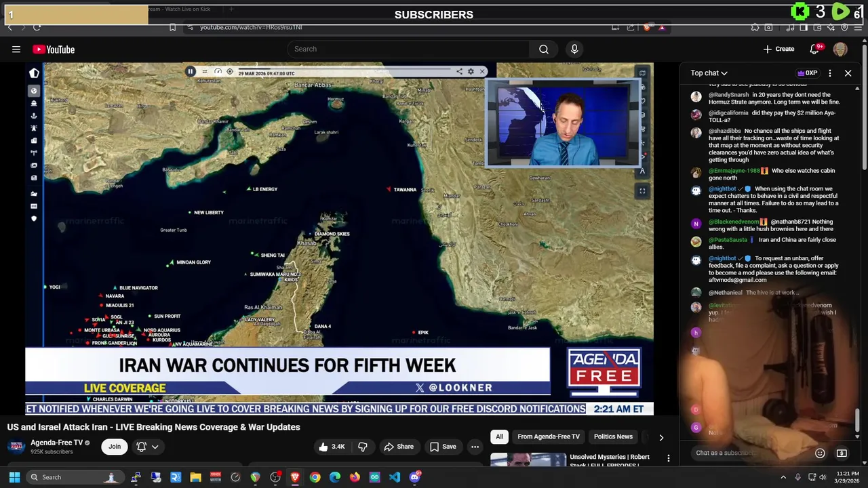Select the Politics News chip

point(613,437)
